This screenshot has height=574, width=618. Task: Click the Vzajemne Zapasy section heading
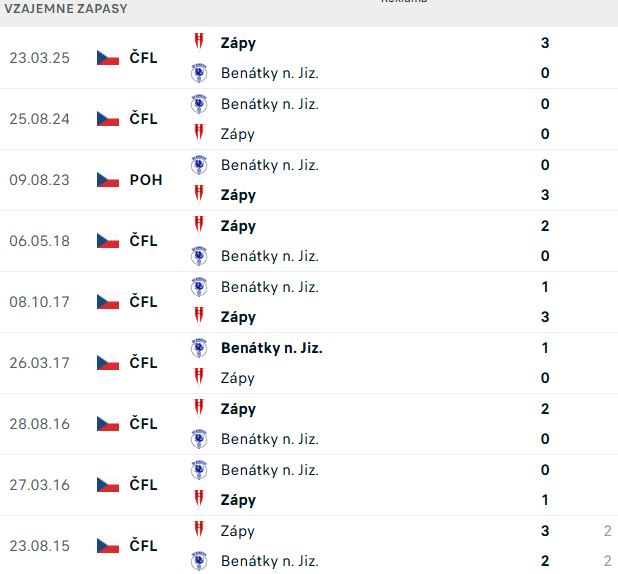click(65, 8)
